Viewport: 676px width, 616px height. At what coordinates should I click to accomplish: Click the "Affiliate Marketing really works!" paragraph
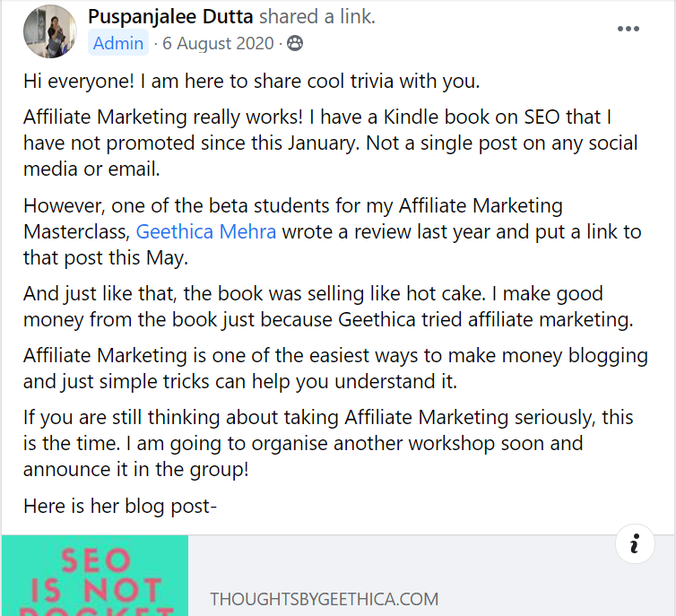(330, 143)
